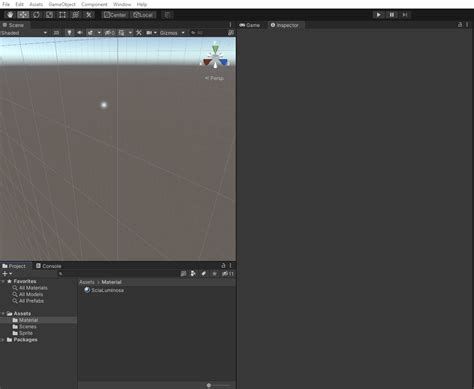Select the Hand tool
Viewport: 474px width, 389px height.
click(10, 15)
